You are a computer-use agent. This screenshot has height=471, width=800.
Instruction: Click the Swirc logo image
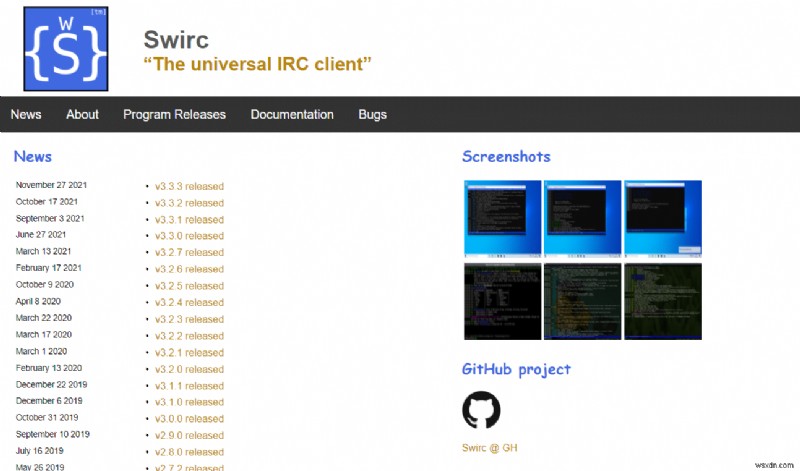coord(66,48)
